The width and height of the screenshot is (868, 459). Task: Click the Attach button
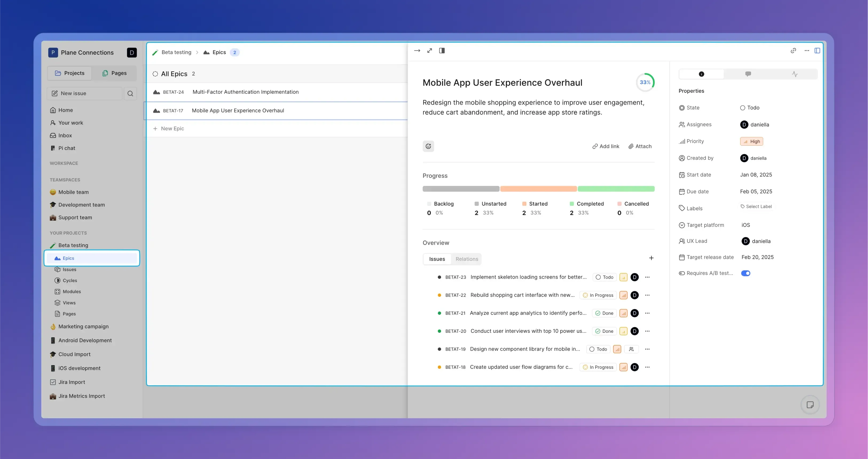coord(640,146)
